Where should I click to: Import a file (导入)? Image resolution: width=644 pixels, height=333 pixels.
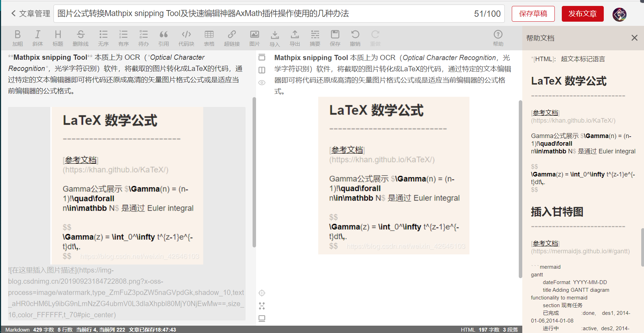[x=275, y=38]
